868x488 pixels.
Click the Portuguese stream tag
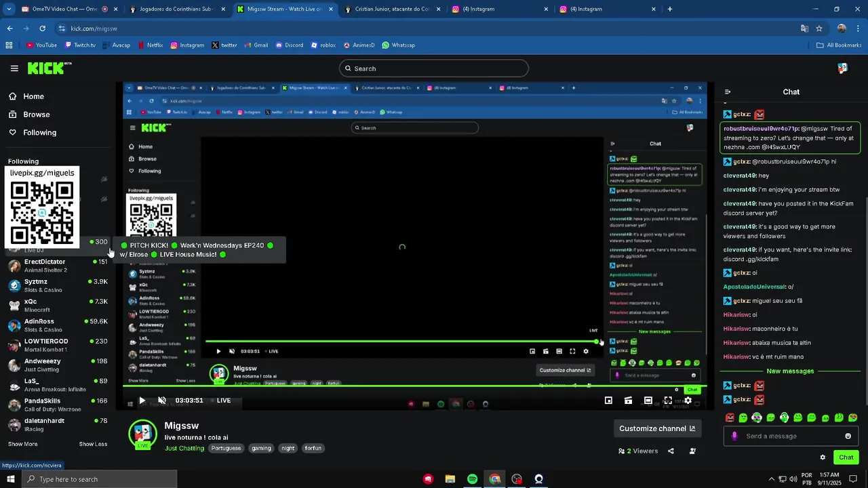(x=226, y=448)
